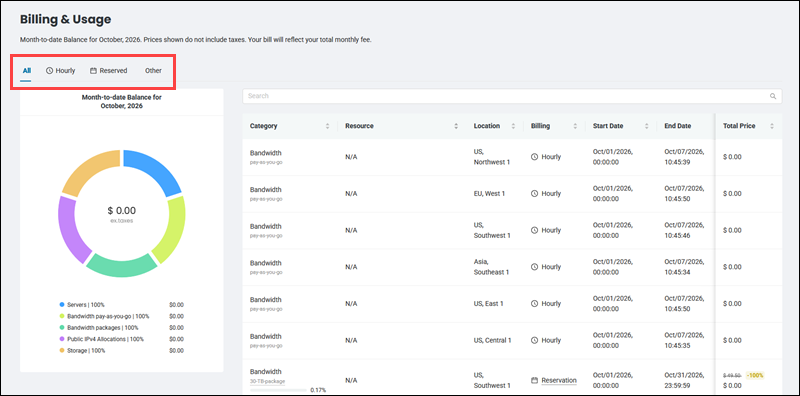Screen dimensions: 800x396
Task: Click the Storage legend dot
Action: point(62,351)
